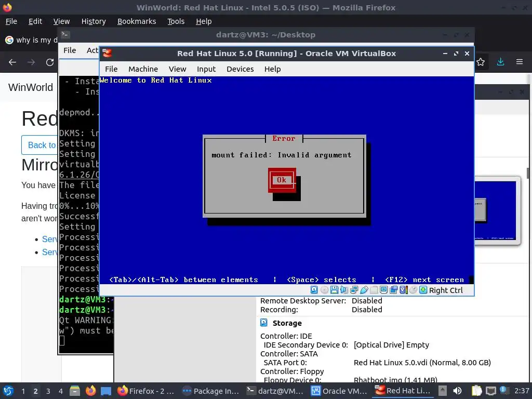Screen dimensions: 532x399
Task: Click the Firefox back arrow button
Action: coord(12,62)
